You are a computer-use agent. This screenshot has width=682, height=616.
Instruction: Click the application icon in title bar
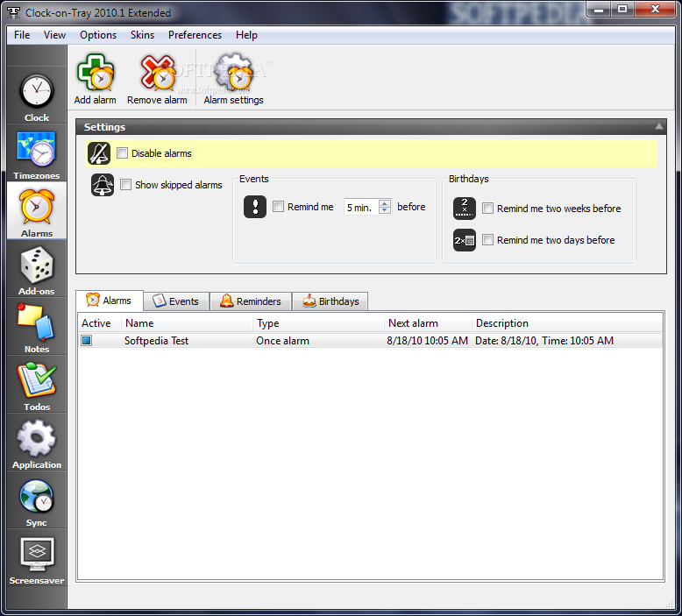(x=13, y=12)
